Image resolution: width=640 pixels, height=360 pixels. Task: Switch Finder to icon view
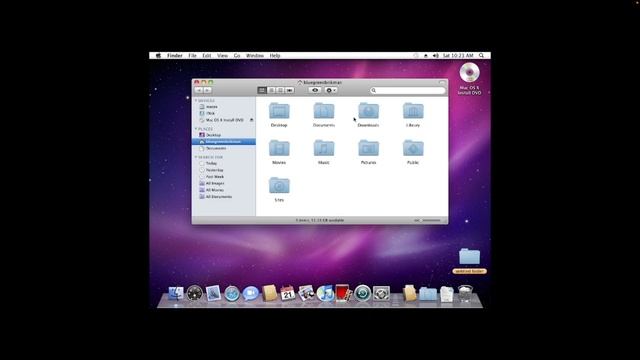tap(262, 90)
